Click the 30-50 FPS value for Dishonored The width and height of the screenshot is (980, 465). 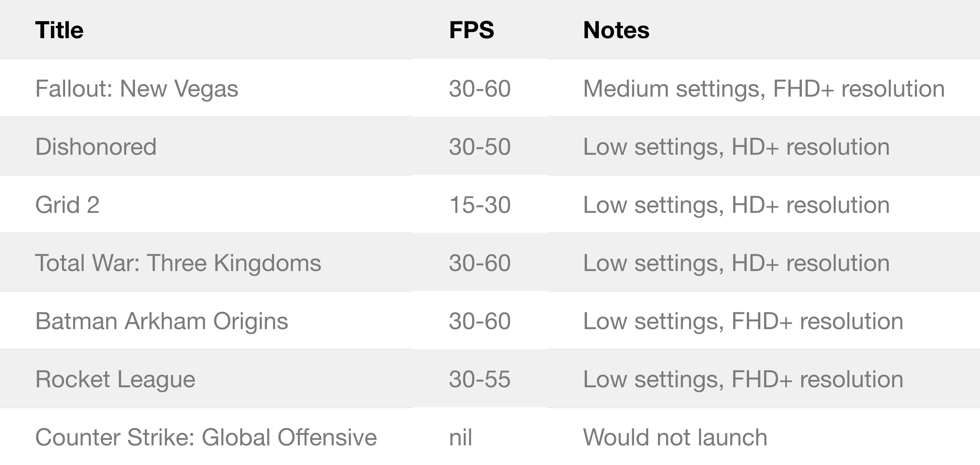(480, 147)
